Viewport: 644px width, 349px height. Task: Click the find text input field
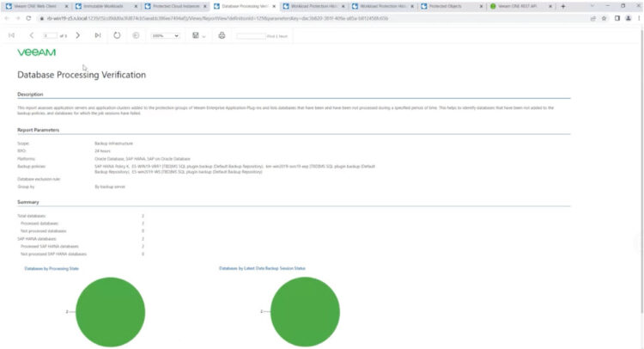click(251, 36)
